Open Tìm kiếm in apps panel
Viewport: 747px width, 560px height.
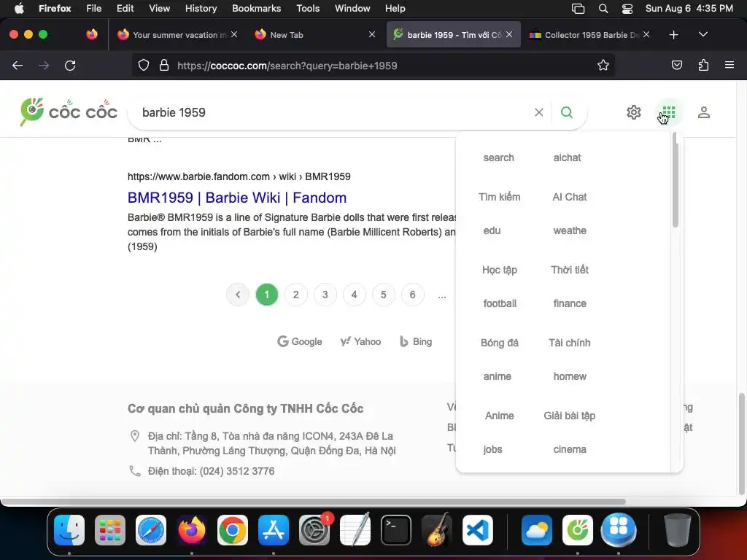click(x=499, y=197)
